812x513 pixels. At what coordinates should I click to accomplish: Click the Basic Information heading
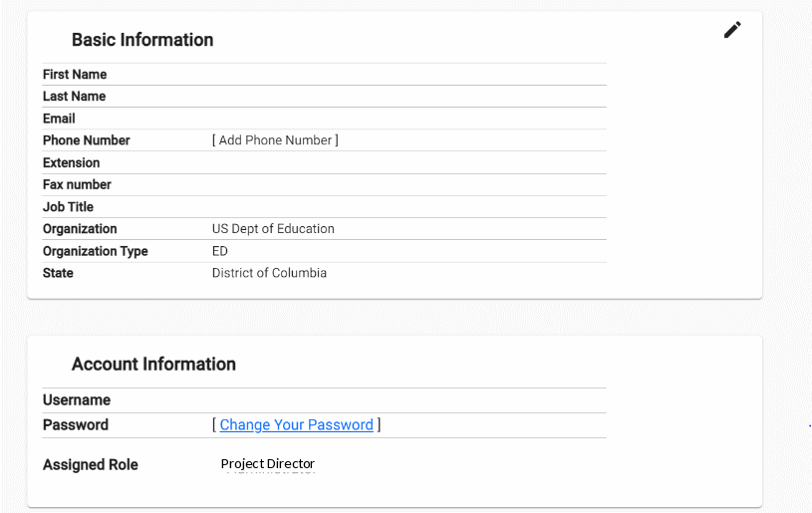142,40
